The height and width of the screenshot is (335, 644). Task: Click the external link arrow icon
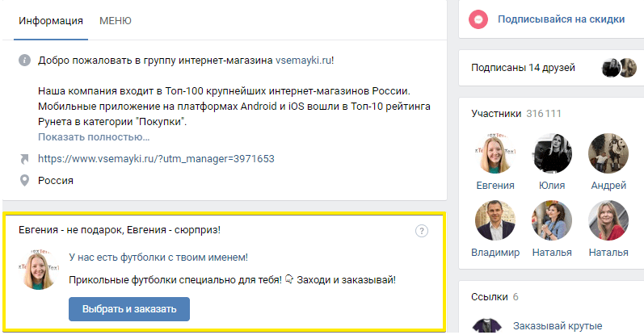(x=25, y=159)
